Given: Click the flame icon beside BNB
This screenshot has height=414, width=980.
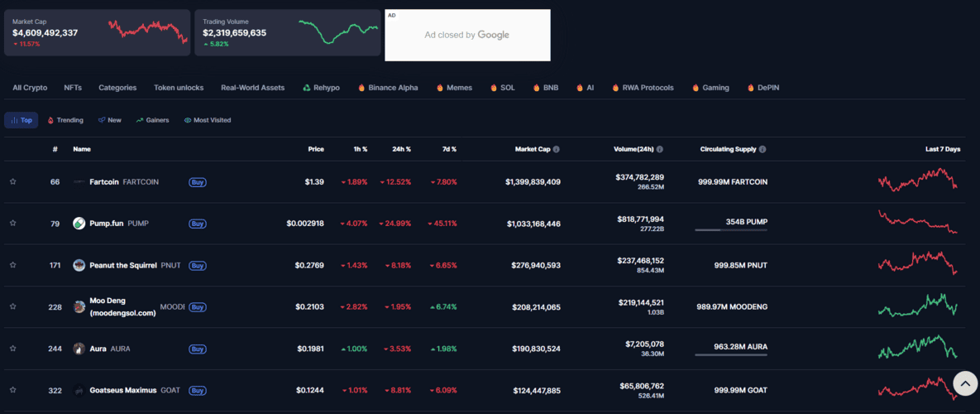Looking at the screenshot, I should pyautogui.click(x=536, y=88).
